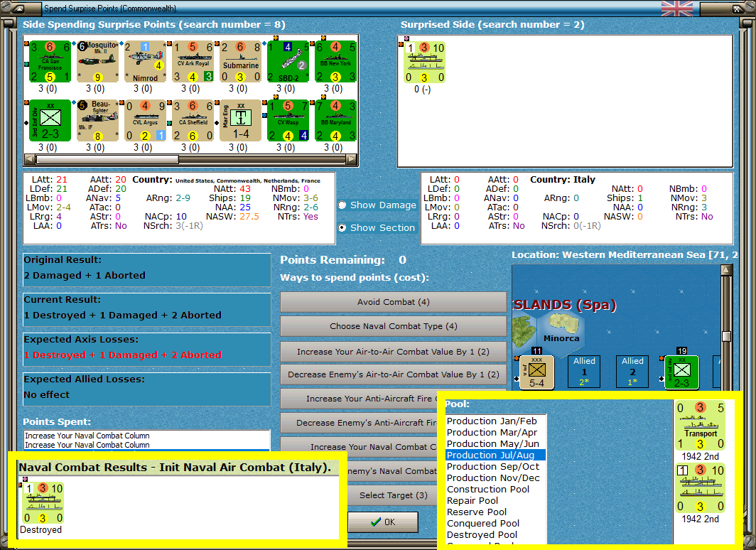This screenshot has height=550, width=756.
Task: Click the map vertical scrollbar thumb
Action: tap(726, 335)
